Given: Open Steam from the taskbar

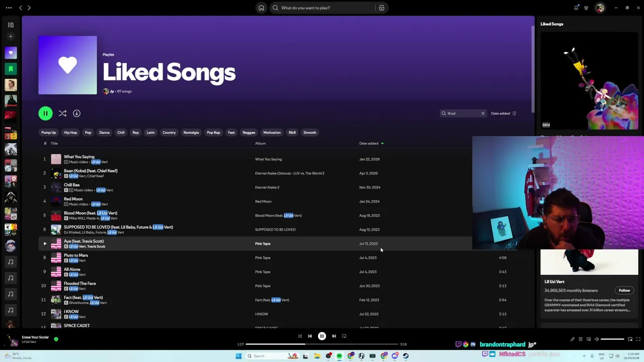Looking at the screenshot, I should pyautogui.click(x=406, y=356).
